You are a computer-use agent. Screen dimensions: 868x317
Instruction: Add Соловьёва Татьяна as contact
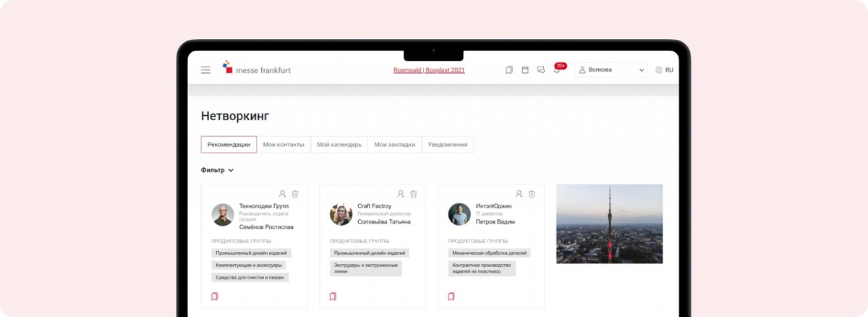click(x=401, y=194)
